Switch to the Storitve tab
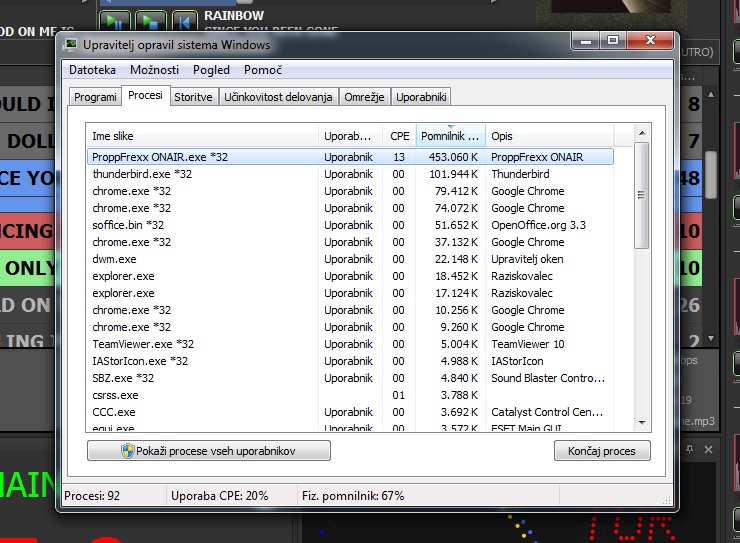The height and width of the screenshot is (543, 740). [192, 97]
